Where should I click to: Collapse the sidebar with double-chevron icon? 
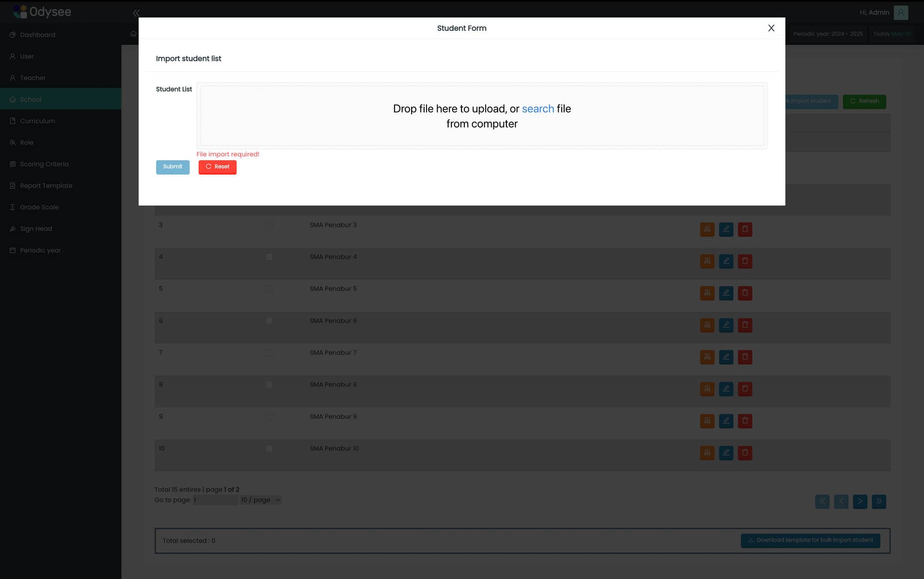point(136,13)
